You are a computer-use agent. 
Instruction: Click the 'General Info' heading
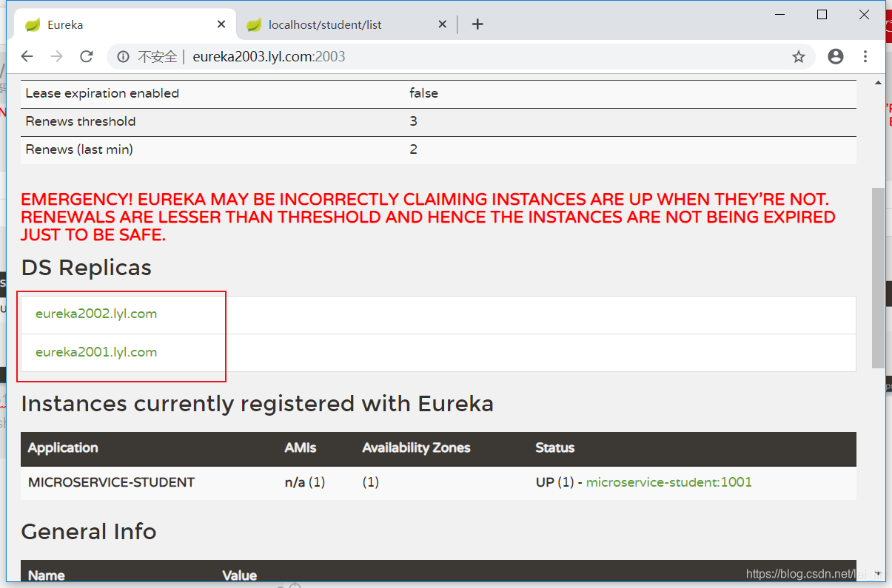tap(89, 532)
